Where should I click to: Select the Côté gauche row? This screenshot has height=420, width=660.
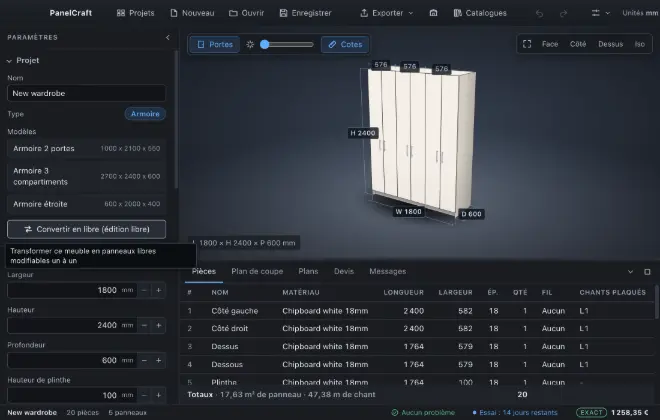417,311
